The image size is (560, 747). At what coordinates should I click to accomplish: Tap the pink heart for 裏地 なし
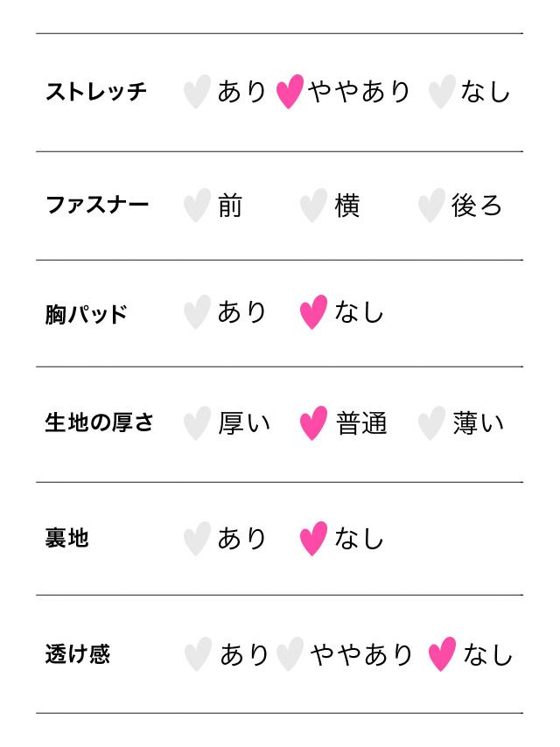313,539
